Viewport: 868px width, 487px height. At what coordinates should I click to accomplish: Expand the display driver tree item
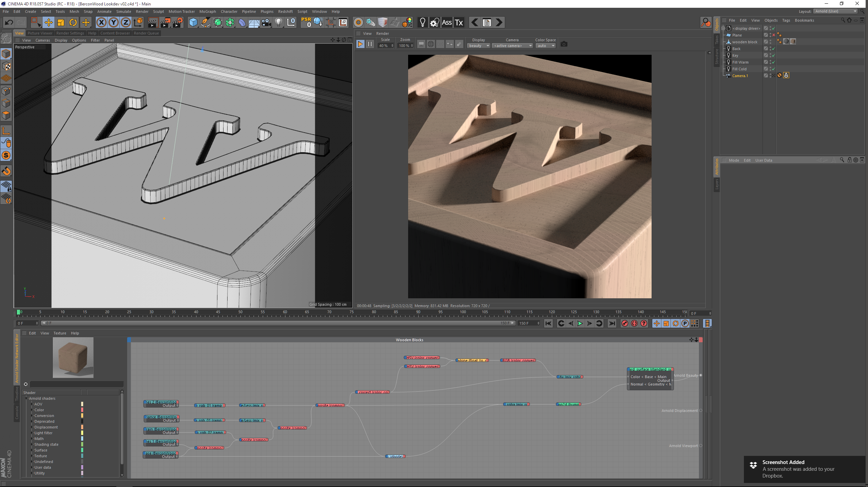tap(723, 28)
